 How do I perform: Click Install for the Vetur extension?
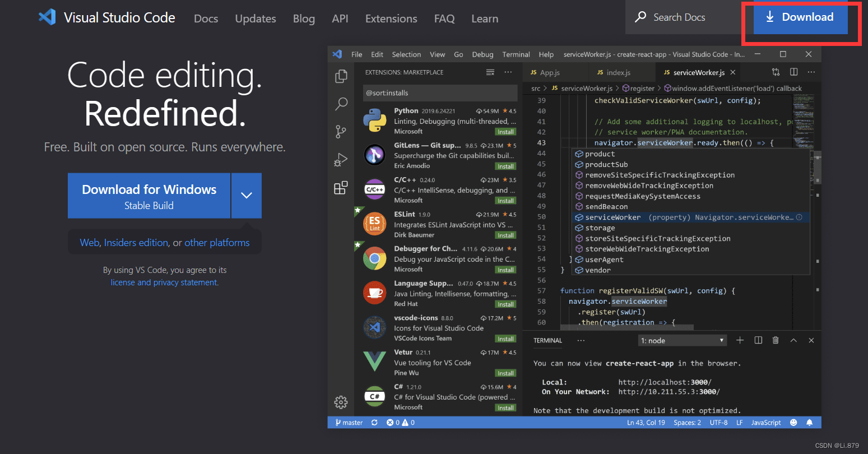click(x=505, y=373)
